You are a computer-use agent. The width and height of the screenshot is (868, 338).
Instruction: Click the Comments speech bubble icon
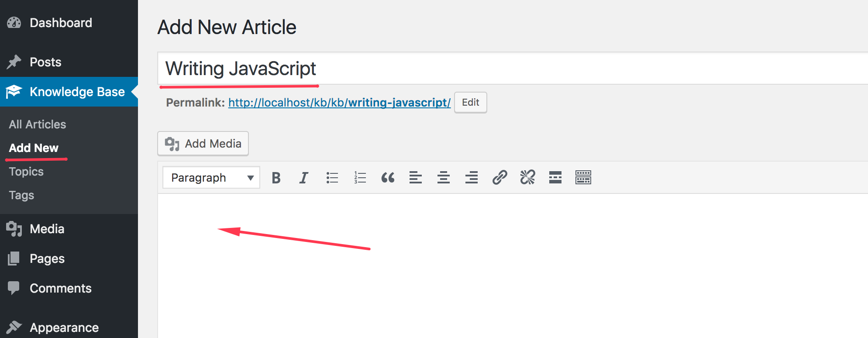point(14,288)
